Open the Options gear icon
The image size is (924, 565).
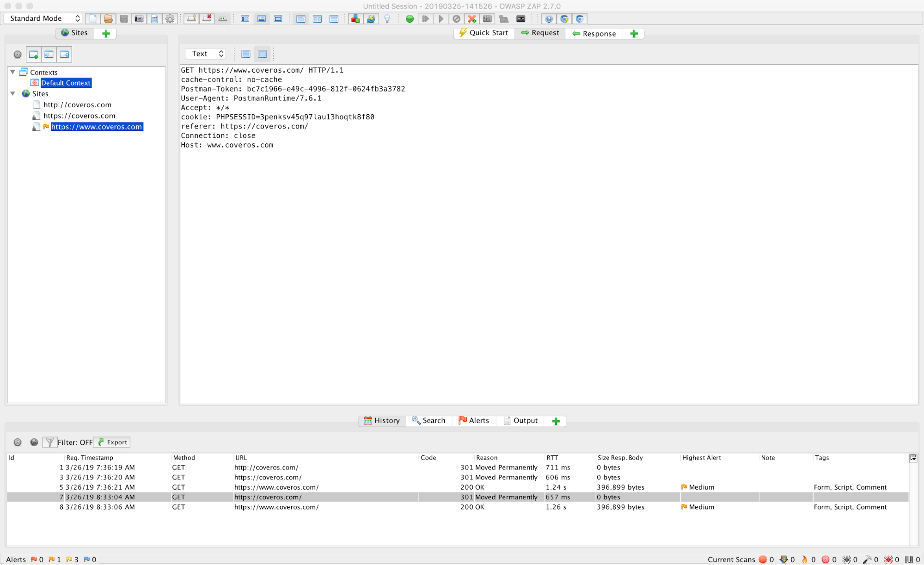click(170, 18)
